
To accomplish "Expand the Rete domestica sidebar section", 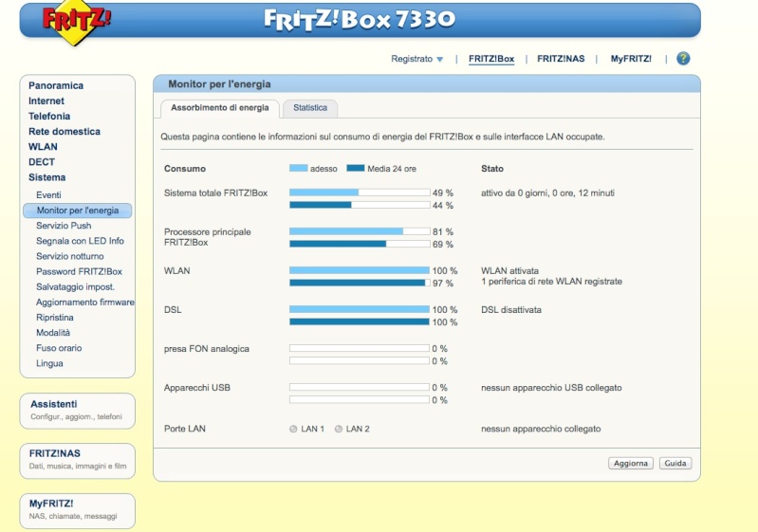I will pos(65,132).
